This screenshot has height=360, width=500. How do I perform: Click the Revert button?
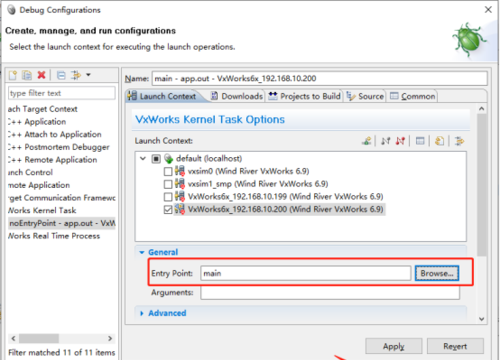point(455,346)
